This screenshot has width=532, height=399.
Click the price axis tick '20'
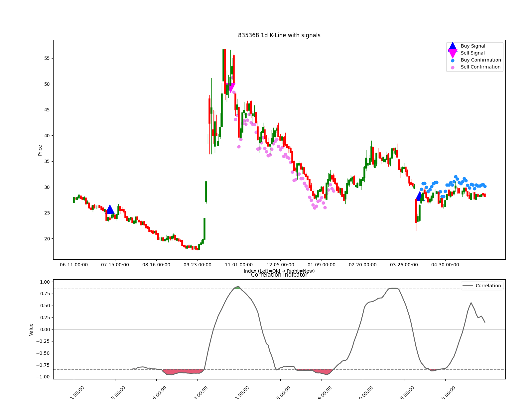[x=47, y=239]
